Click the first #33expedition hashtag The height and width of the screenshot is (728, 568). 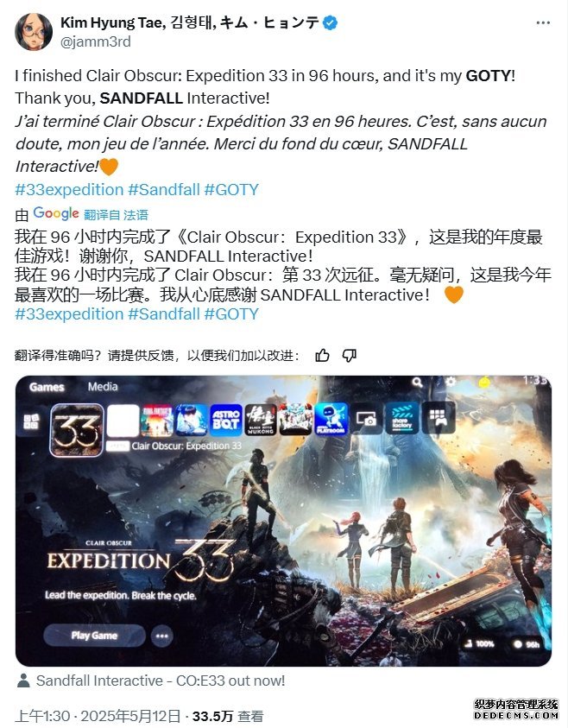[69, 189]
